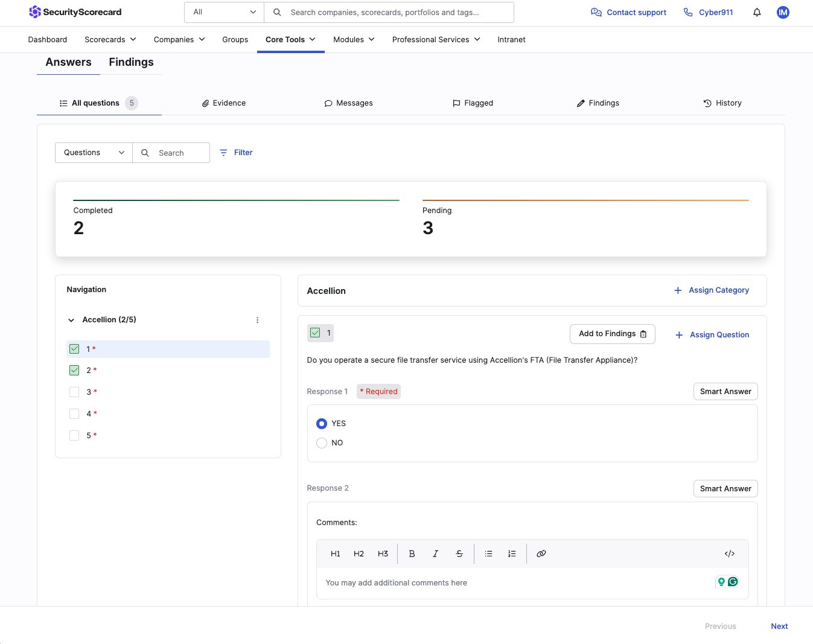Check navigation checkbox for question 5
Image resolution: width=813 pixels, height=644 pixels.
point(74,436)
